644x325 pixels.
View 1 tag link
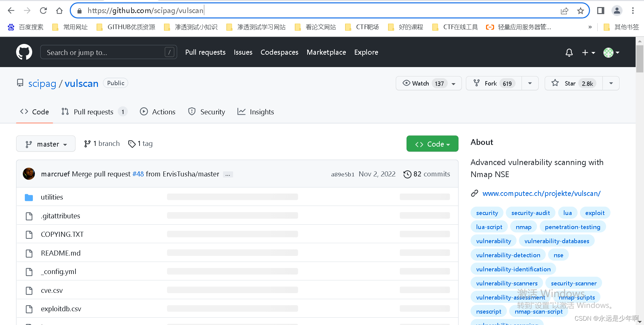click(x=140, y=144)
